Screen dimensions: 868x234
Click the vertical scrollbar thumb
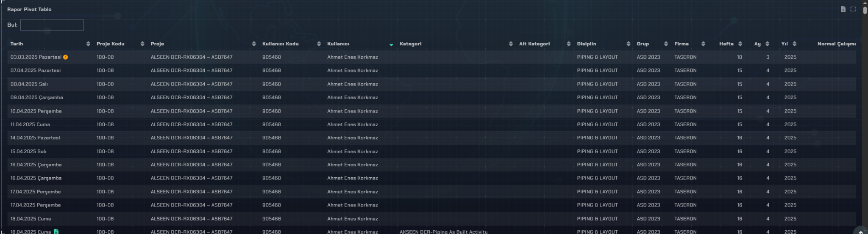[865, 10]
